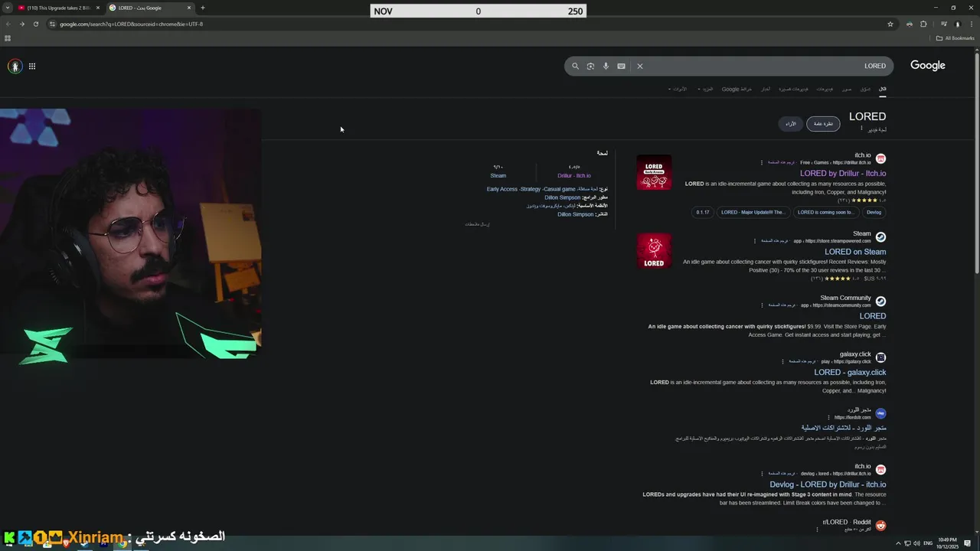Go back in Chrome navigation
Viewport: 980px width, 551px height.
(x=8, y=24)
